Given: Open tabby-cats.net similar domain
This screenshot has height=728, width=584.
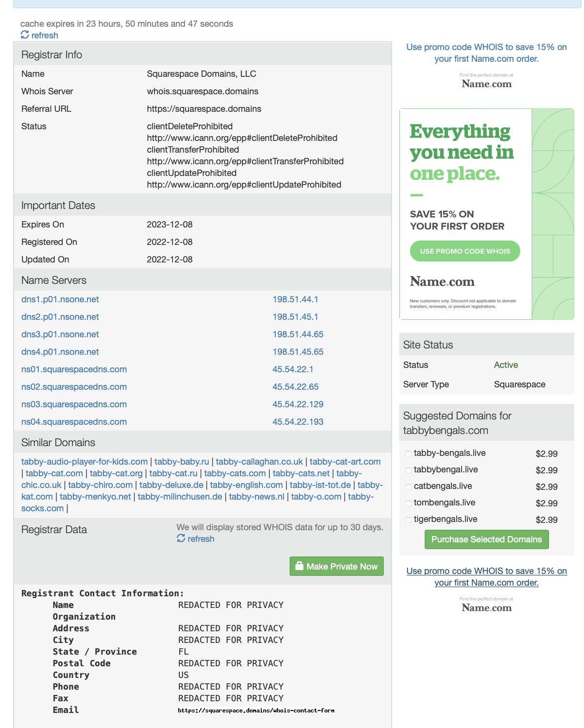Looking at the screenshot, I should click(301, 473).
